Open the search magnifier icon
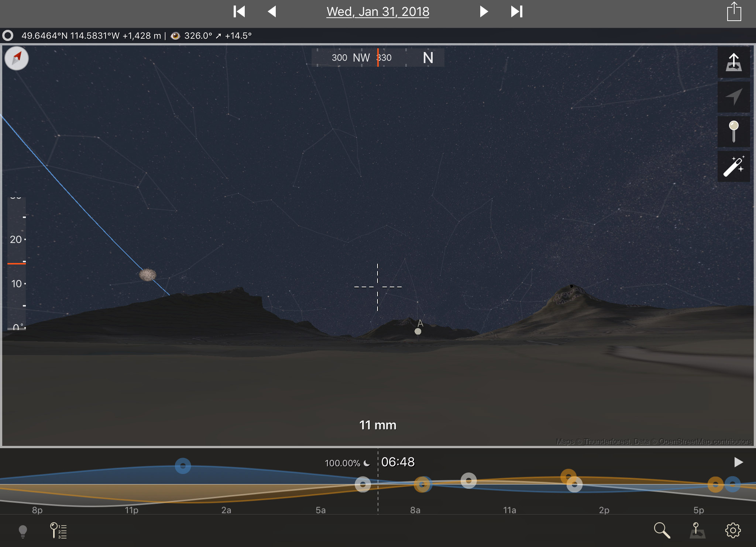Image resolution: width=756 pixels, height=547 pixels. (x=661, y=530)
